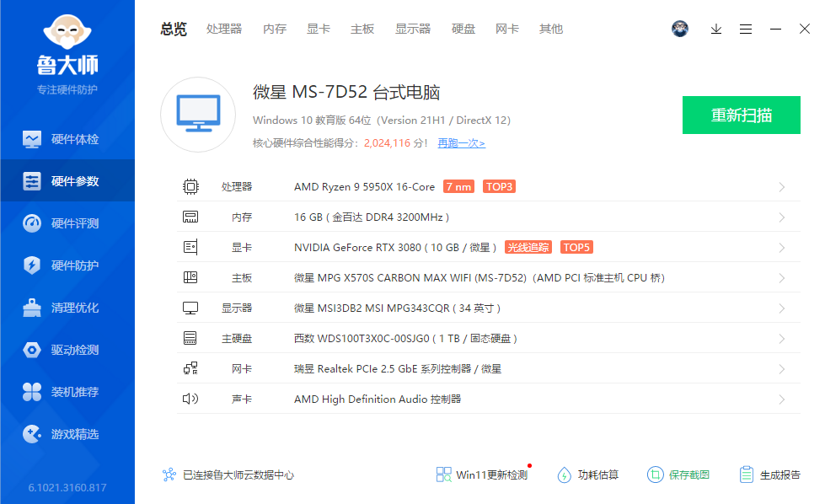Click the 内存 memory row icon
This screenshot has height=504, width=825.
click(190, 217)
